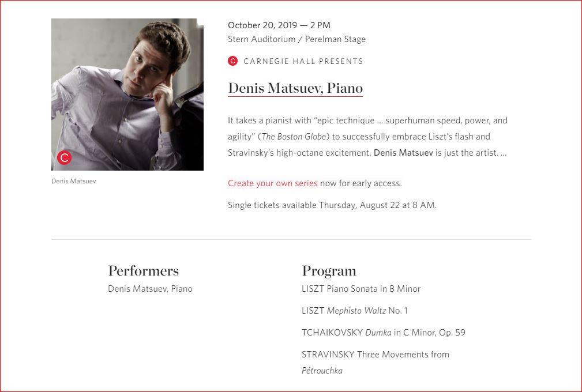Click the Carnegie Hall Presents label

303,61
